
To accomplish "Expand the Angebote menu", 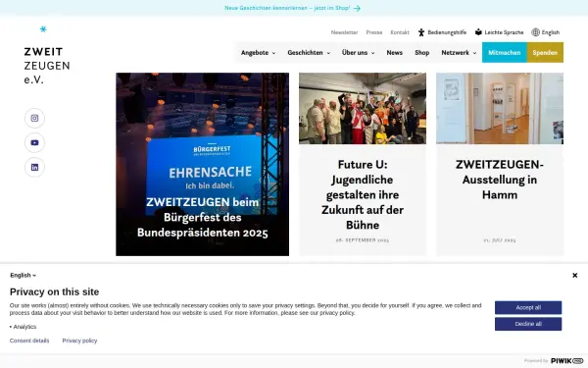I will (x=258, y=53).
